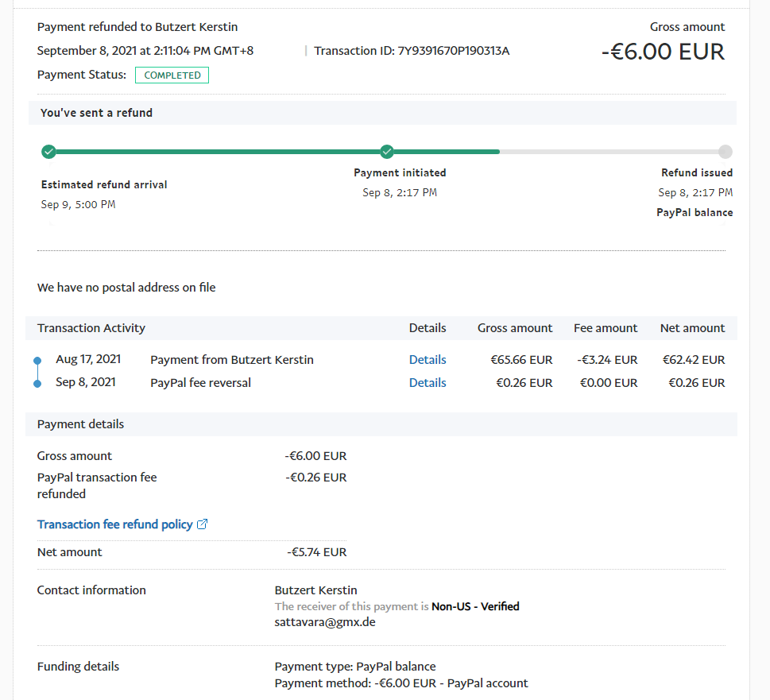Click the email sattavara@gmx.de
The height and width of the screenshot is (700, 770).
point(325,622)
